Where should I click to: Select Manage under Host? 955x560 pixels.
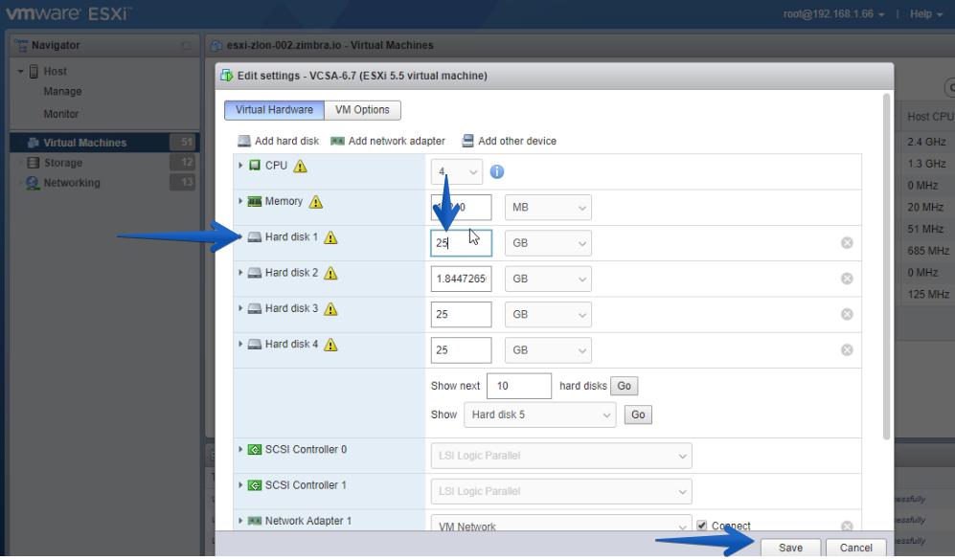click(62, 91)
